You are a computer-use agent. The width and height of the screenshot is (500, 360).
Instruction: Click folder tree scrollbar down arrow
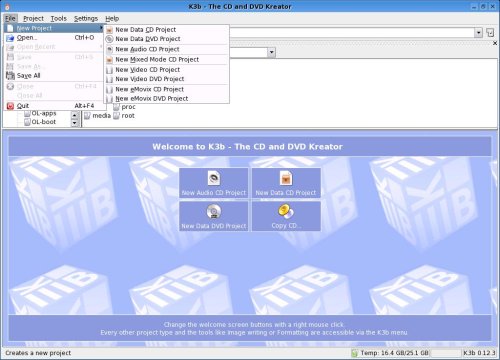pos(75,123)
